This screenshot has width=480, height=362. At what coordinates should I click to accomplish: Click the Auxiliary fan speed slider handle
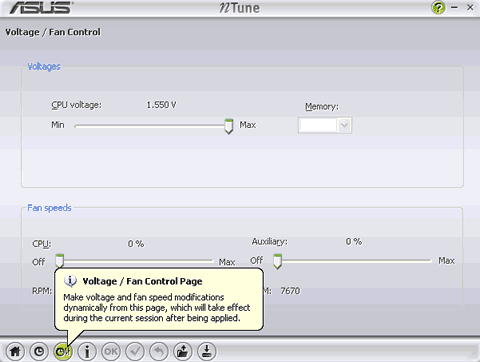277,261
